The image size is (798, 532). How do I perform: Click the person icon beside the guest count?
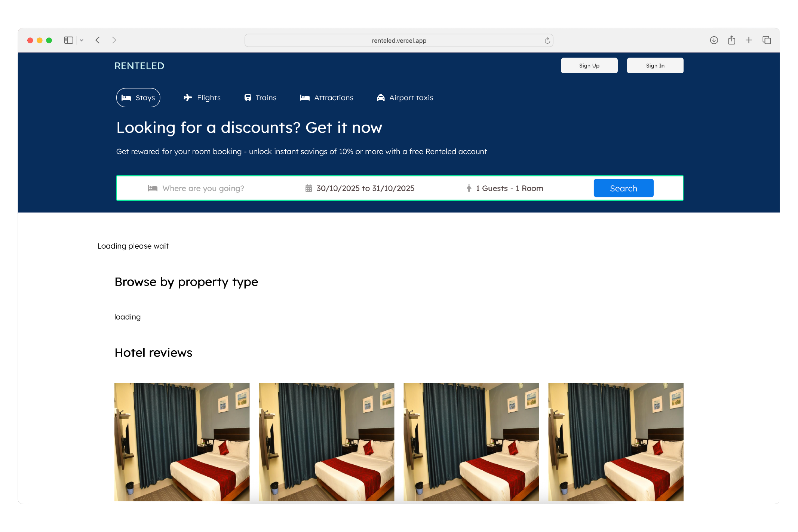coord(469,188)
